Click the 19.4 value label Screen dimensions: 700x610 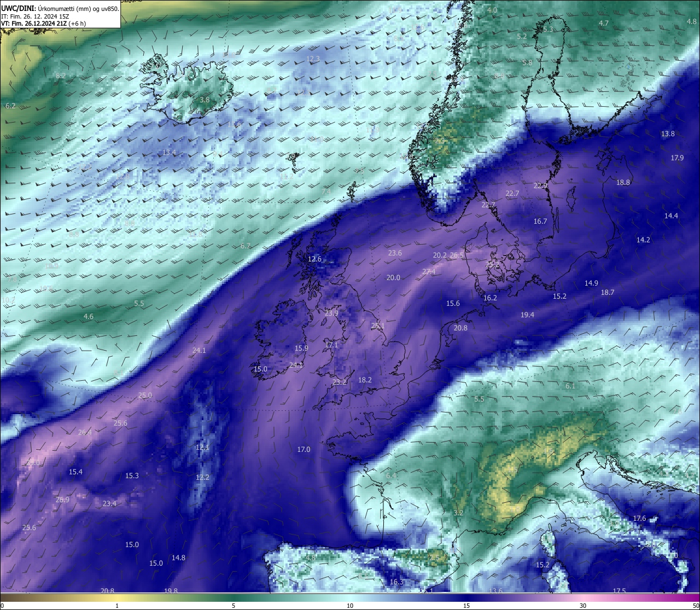coord(527,315)
